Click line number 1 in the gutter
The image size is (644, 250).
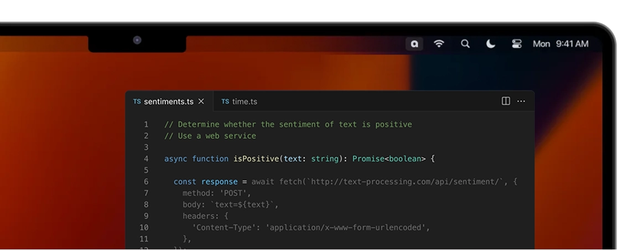point(146,124)
